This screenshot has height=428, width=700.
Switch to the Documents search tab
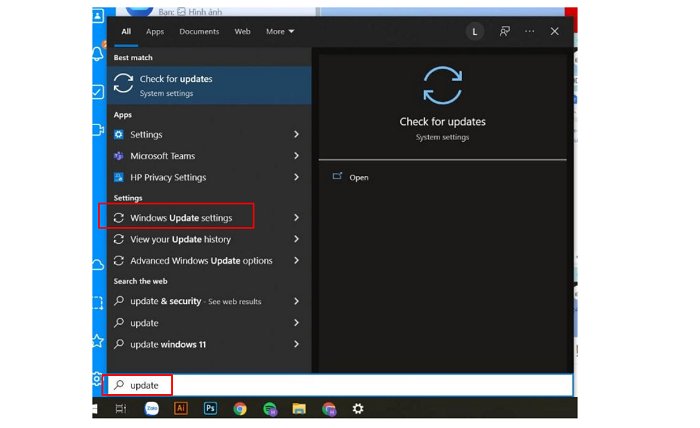199,31
